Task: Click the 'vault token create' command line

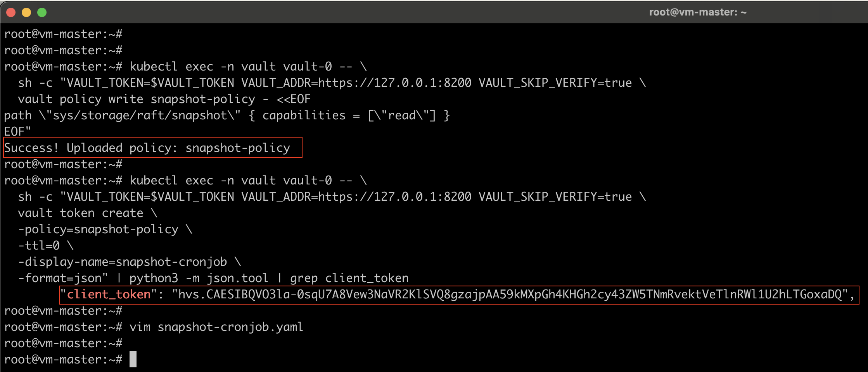Action: (81, 213)
